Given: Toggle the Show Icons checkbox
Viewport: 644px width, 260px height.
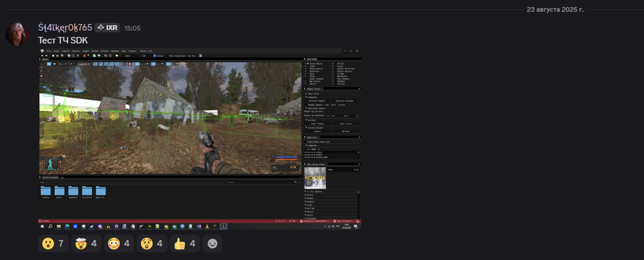Looking at the screenshot, I should tap(306, 94).
